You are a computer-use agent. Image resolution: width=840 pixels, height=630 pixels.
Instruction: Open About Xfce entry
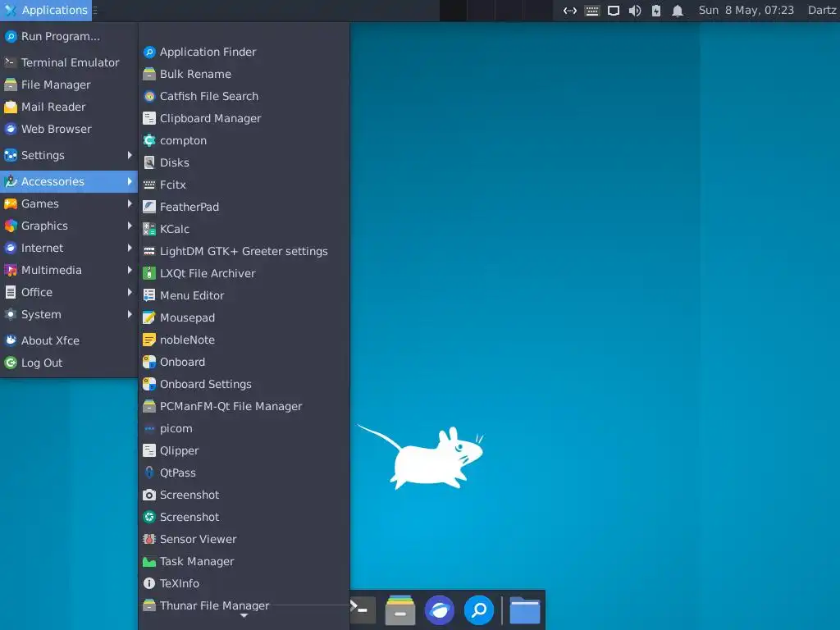pyautogui.click(x=69, y=340)
